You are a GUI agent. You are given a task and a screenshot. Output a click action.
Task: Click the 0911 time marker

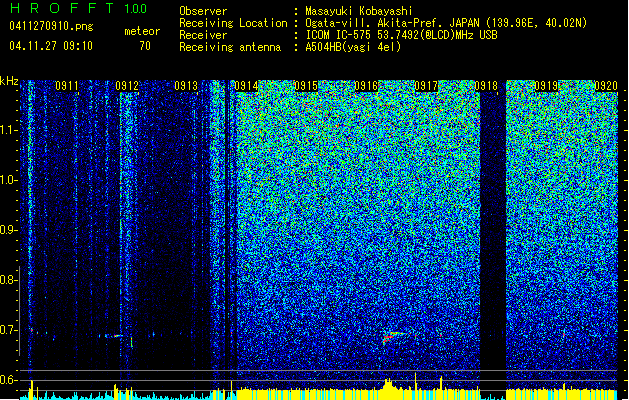[67, 86]
